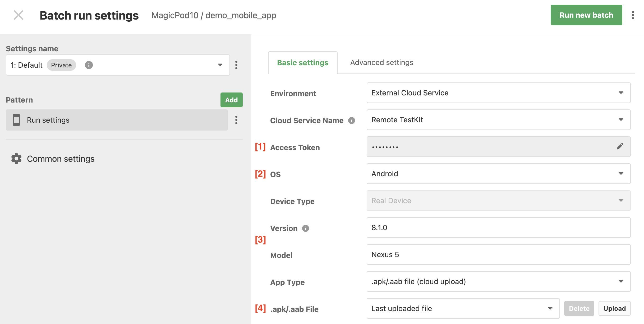This screenshot has width=644, height=324.
Task: Click the Version input field showing 8.1.0
Action: tap(499, 228)
